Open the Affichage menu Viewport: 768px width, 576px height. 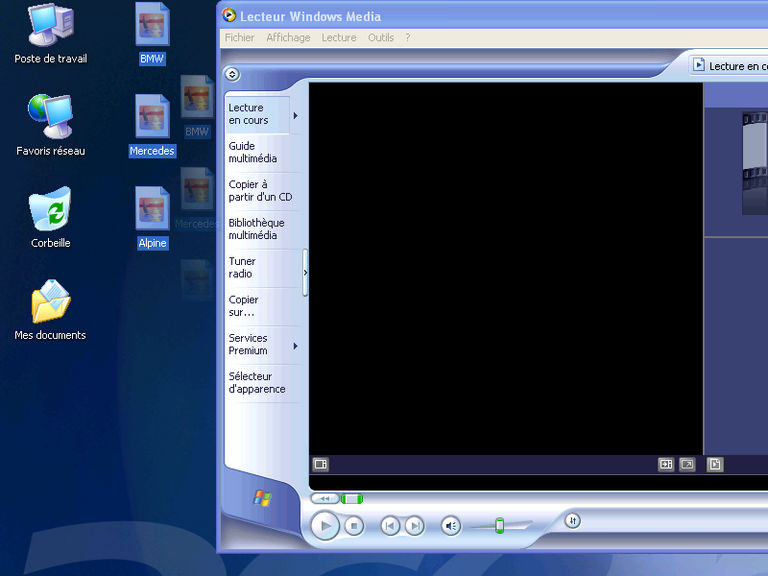pos(288,38)
